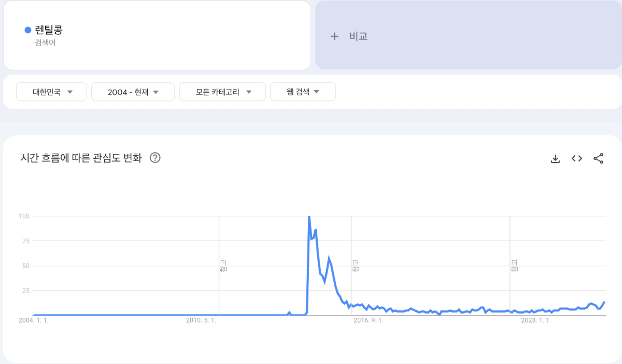Open the 모든 카테고리 category dropdown

pos(222,92)
